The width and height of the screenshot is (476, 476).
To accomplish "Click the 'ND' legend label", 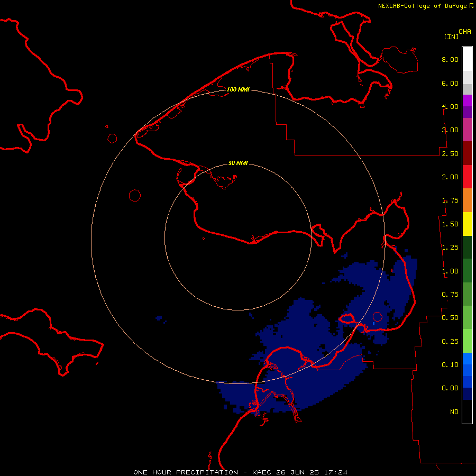I will pyautogui.click(x=454, y=412).
